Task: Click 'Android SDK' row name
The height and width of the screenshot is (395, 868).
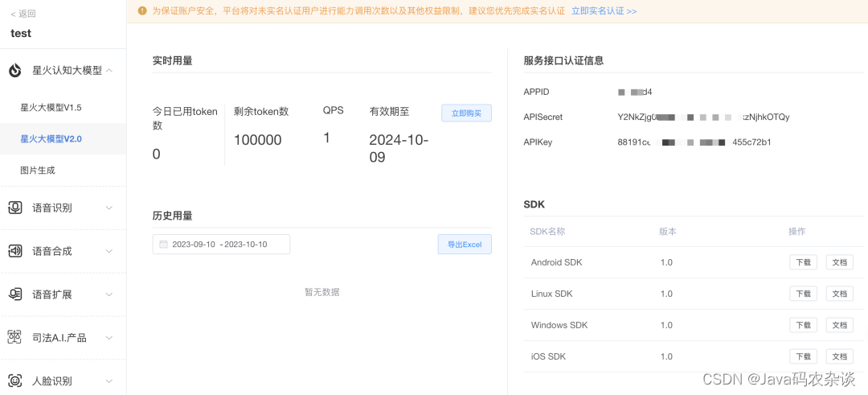Action: (x=556, y=262)
